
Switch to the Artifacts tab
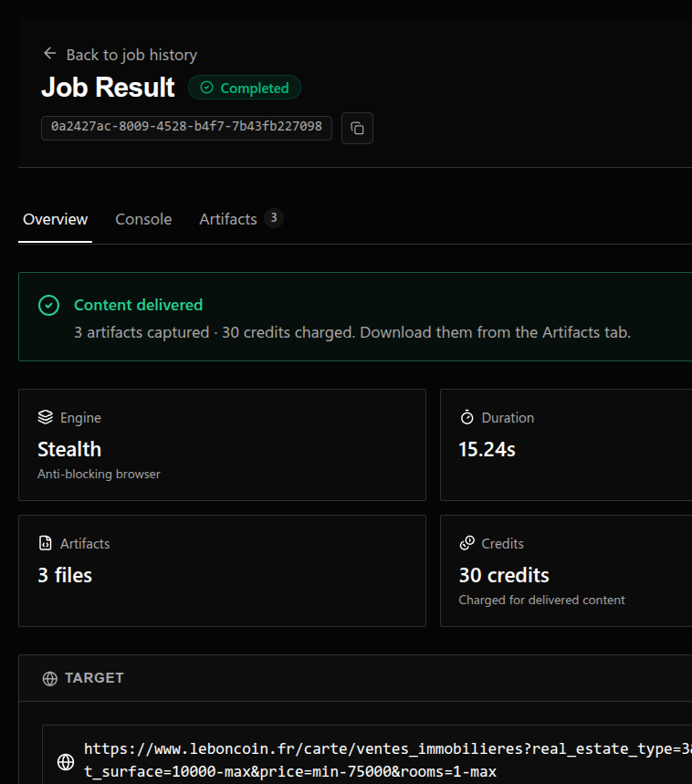coord(228,219)
